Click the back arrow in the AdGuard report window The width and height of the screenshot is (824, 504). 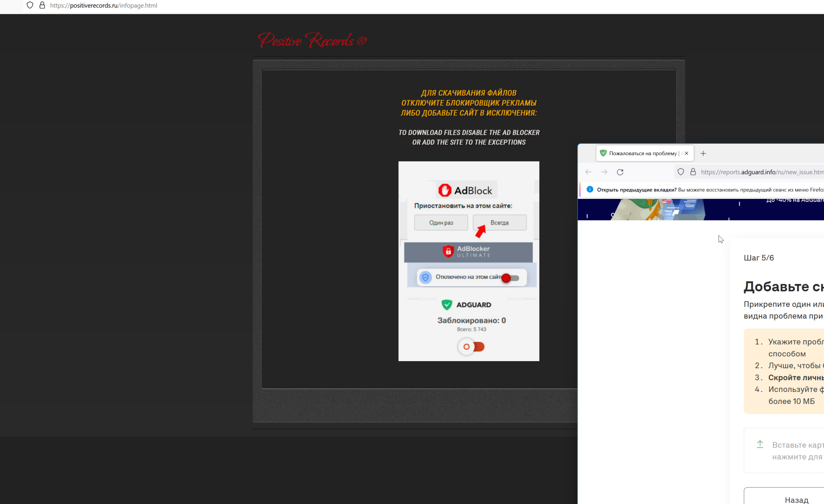(588, 172)
